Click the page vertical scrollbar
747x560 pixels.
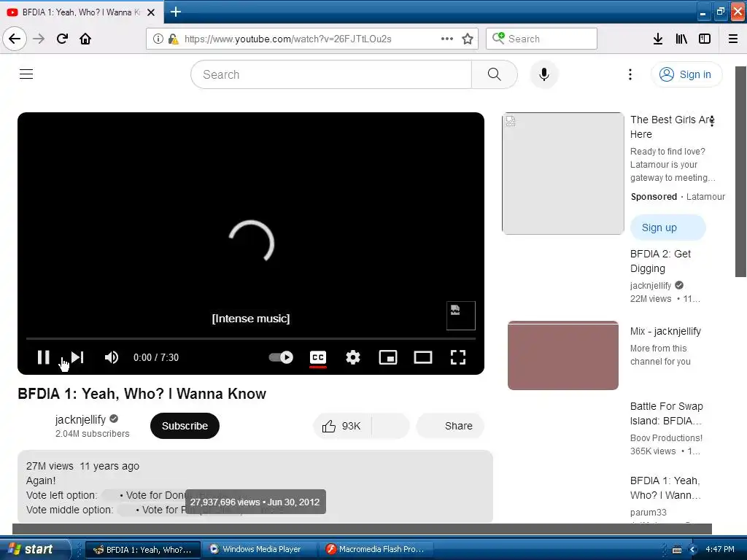pyautogui.click(x=740, y=171)
